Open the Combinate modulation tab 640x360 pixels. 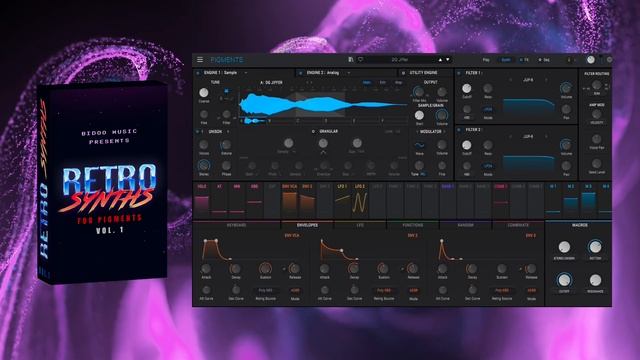click(518, 225)
